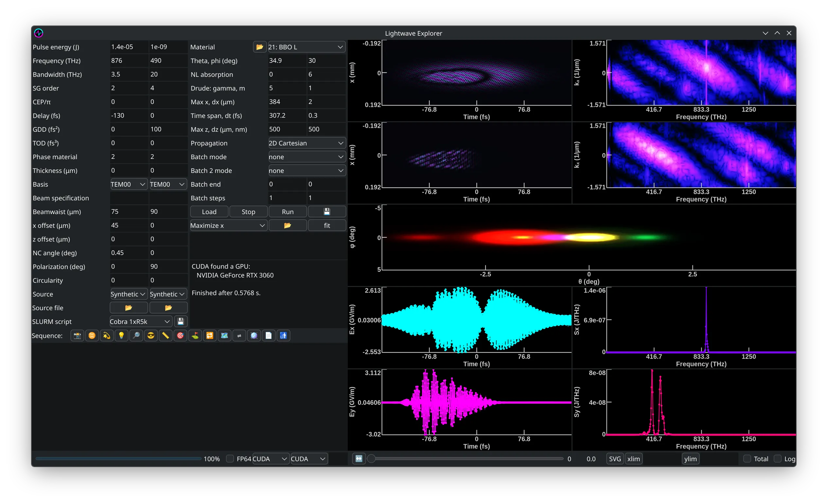Click the golf flag sequence icon

tap(195, 335)
